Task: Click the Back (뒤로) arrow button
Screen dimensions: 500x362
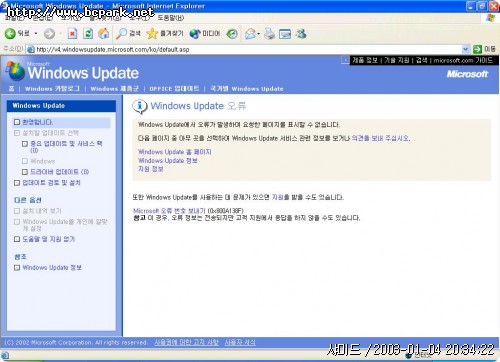Action: (x=17, y=33)
